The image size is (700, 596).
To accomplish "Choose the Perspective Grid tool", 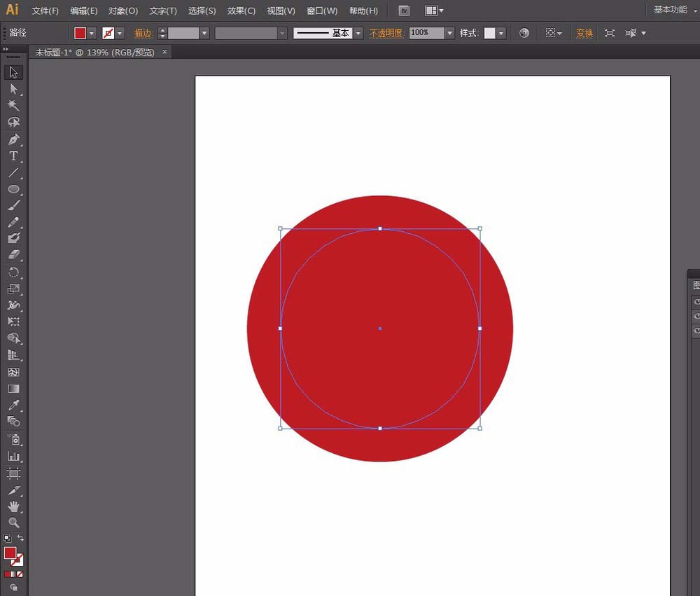I will pos(13,355).
